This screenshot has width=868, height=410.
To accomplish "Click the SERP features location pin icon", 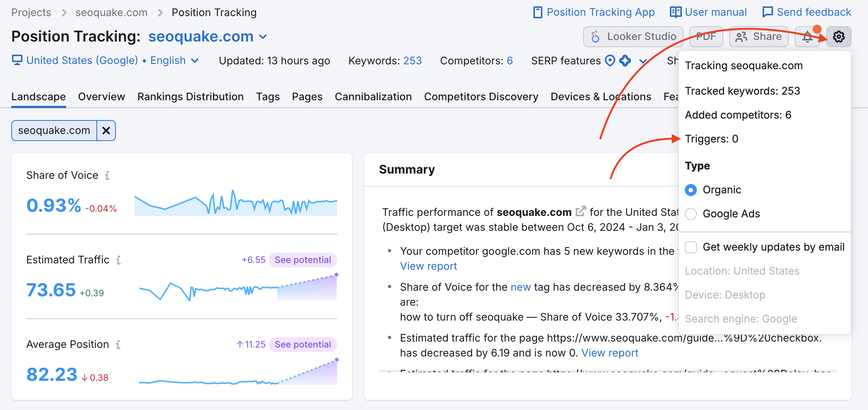I will [610, 60].
